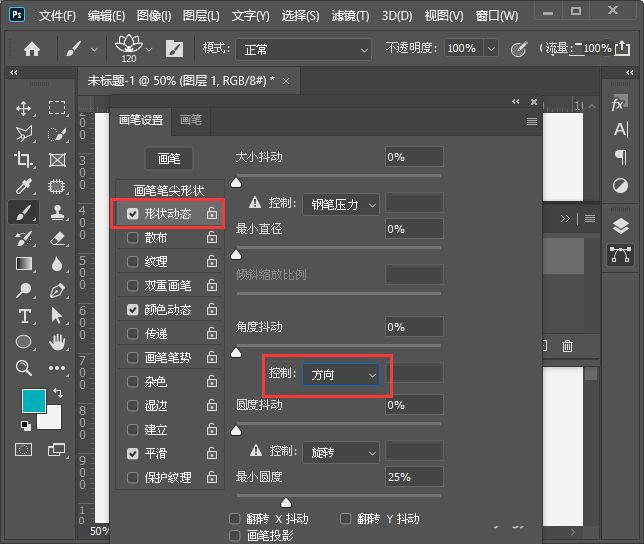This screenshot has width=644, height=544.
Task: Select the Eraser tool
Action: click(57, 238)
